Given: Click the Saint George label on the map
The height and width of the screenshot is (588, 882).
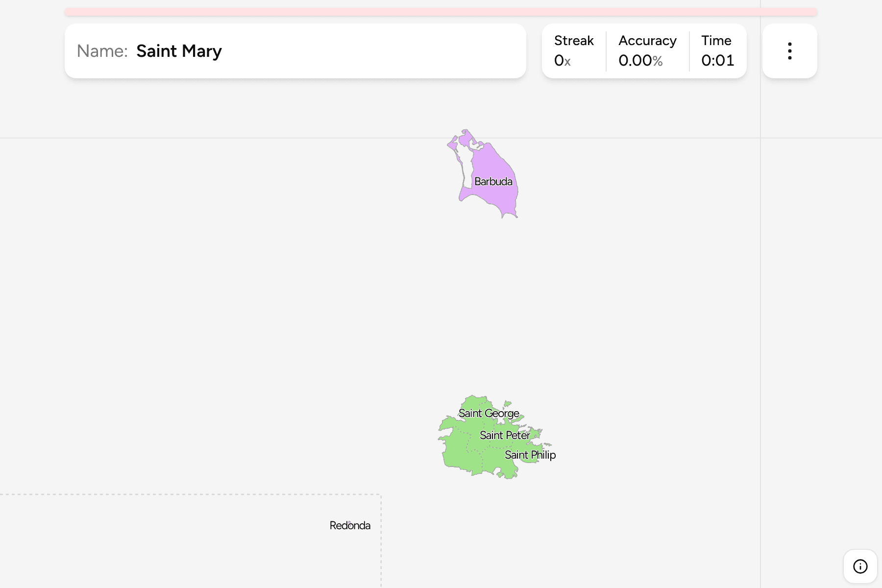Looking at the screenshot, I should pyautogui.click(x=489, y=413).
